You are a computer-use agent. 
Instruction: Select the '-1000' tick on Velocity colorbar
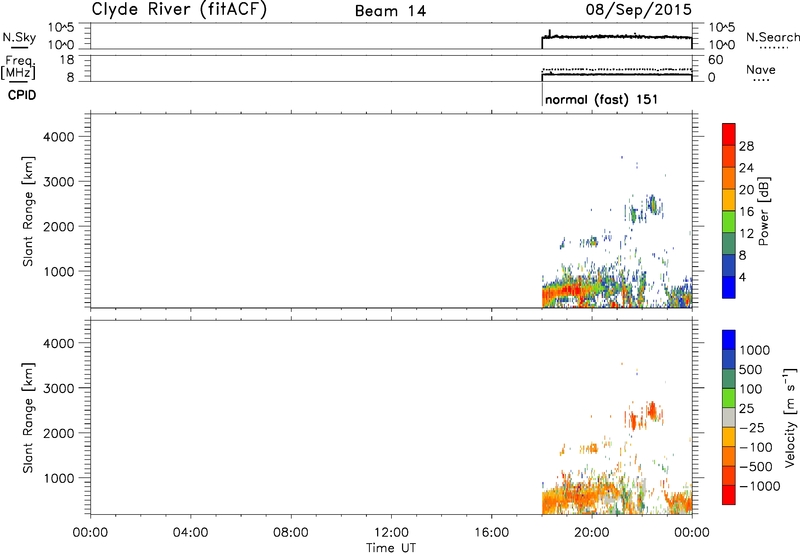pyautogui.click(x=760, y=486)
